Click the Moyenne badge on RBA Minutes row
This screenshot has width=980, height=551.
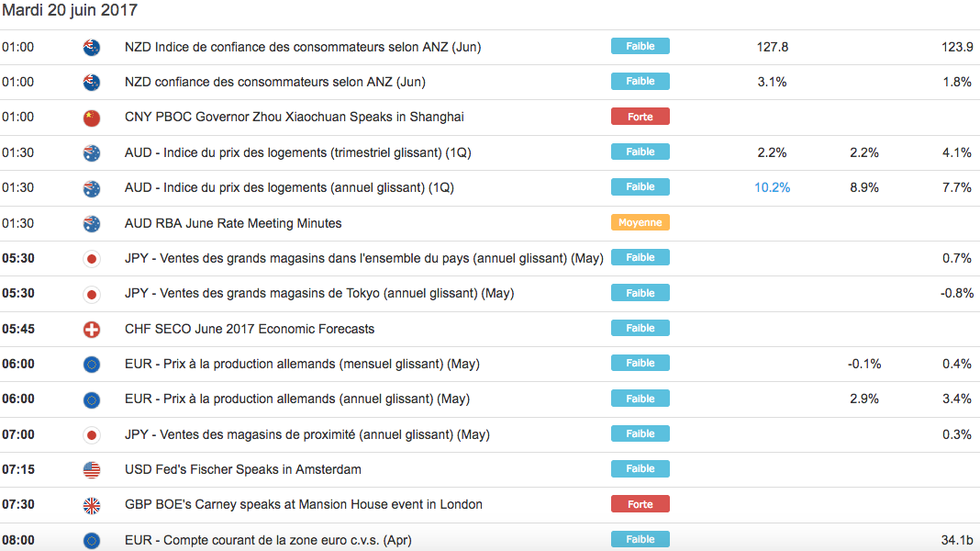pos(640,222)
